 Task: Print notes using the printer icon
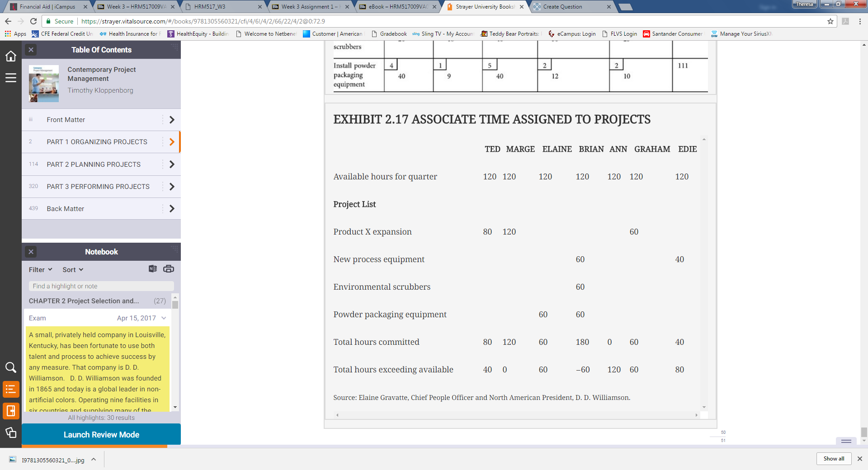click(169, 269)
